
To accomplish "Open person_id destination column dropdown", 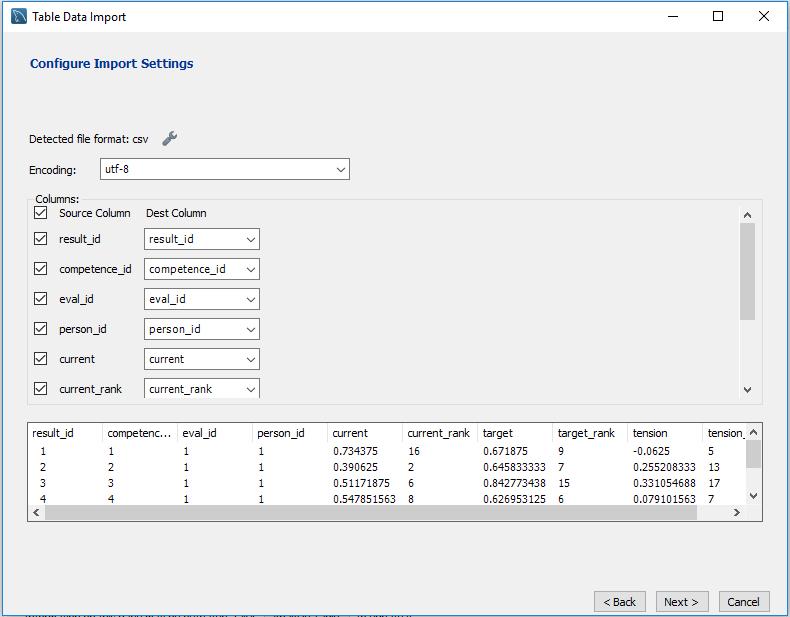I will (x=202, y=329).
